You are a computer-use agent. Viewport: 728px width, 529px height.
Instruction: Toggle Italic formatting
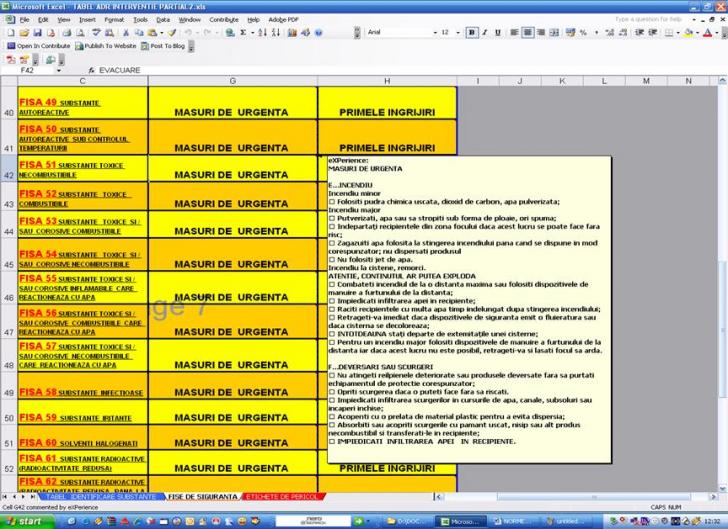coord(485,33)
